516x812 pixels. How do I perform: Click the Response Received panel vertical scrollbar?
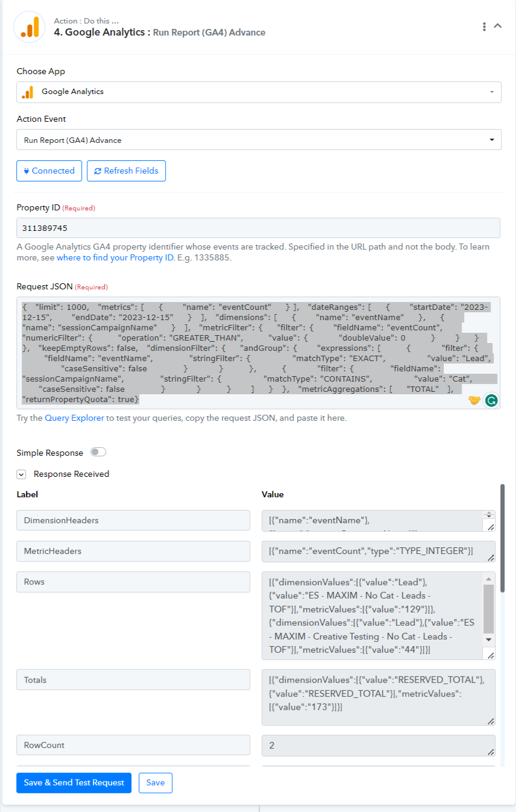(x=503, y=537)
